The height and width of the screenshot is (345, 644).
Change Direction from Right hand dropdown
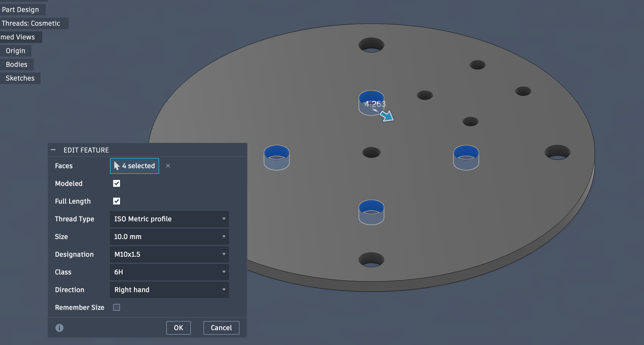point(169,290)
